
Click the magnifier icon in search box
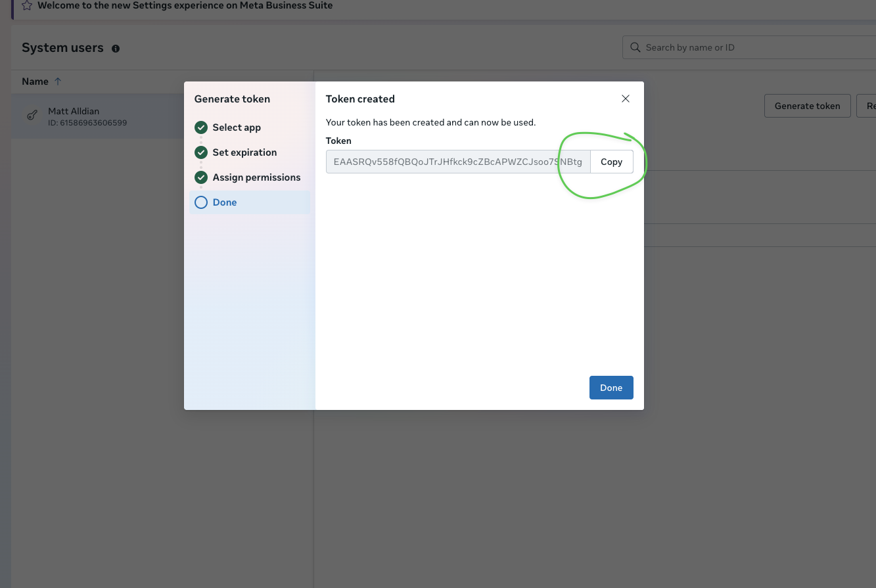coord(635,47)
